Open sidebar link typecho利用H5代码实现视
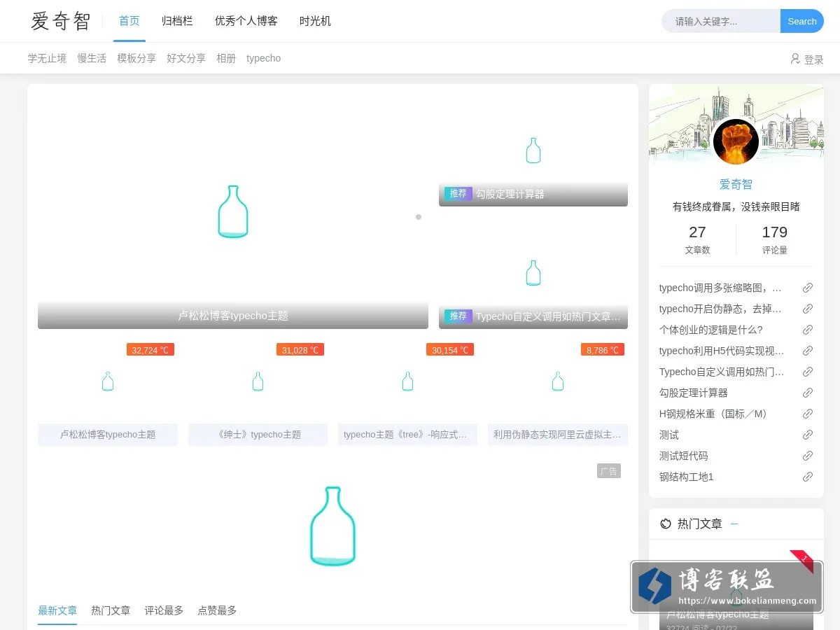The height and width of the screenshot is (630, 840). [722, 351]
